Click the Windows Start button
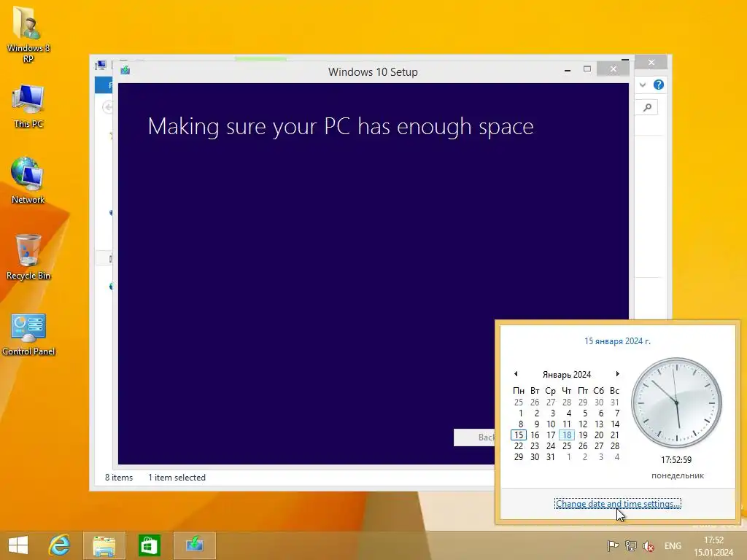This screenshot has height=560, width=747. point(18,545)
